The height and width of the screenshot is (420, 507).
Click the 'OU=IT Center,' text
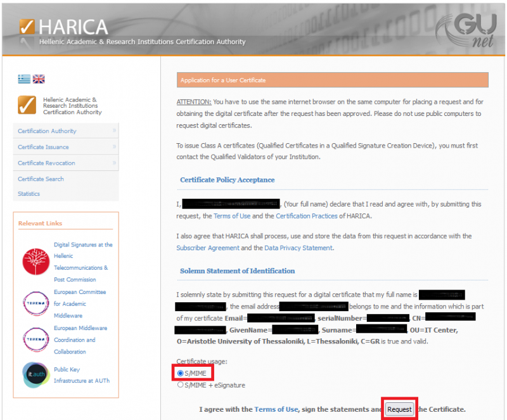click(x=434, y=330)
